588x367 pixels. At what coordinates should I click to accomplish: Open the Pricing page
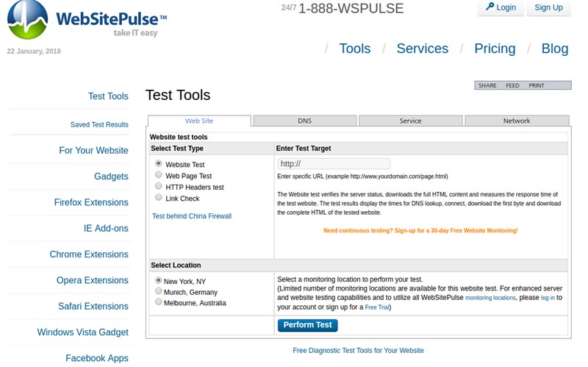click(495, 49)
